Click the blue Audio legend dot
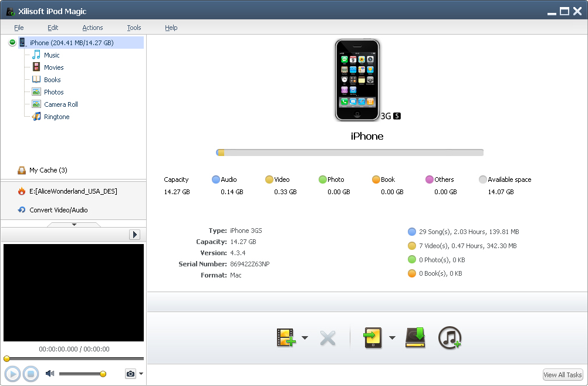This screenshot has width=588, height=386. [215, 180]
